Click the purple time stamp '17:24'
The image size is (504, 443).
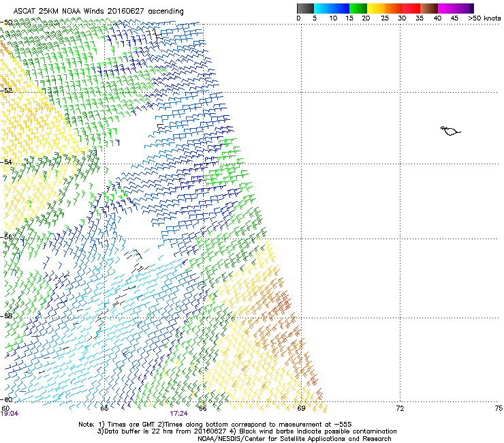pyautogui.click(x=178, y=414)
